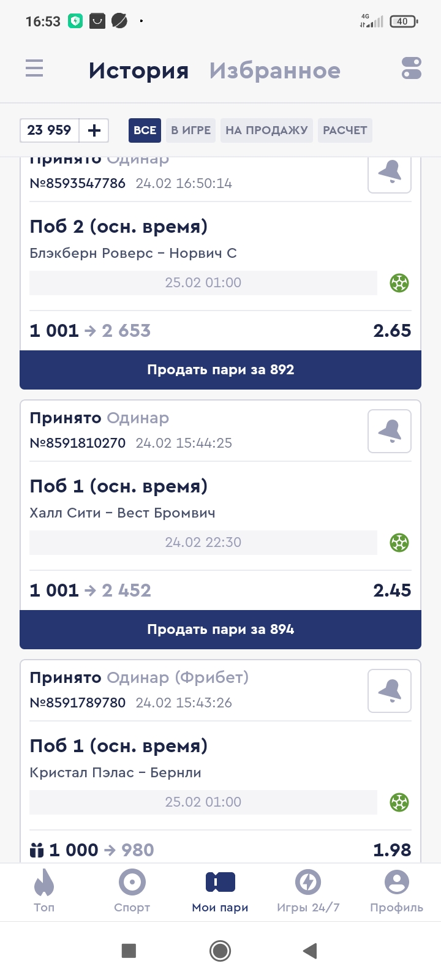This screenshot has width=441, height=980.
Task: Toggle notification bell for Блэкберн Роверс bet
Action: [390, 174]
